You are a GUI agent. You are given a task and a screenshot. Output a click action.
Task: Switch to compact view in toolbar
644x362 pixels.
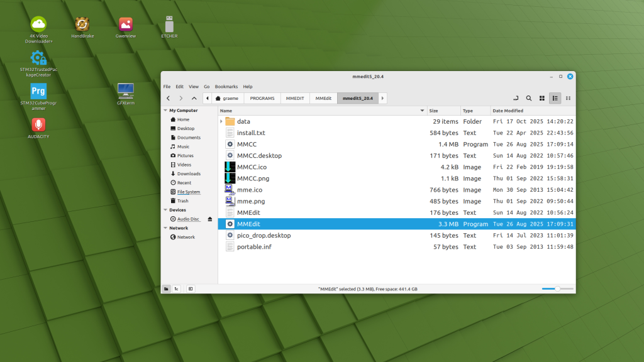568,98
